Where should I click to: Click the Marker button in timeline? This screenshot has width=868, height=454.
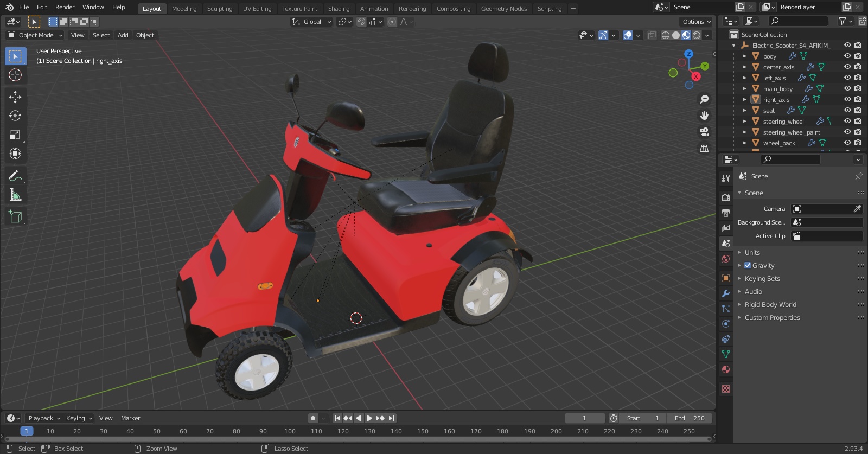(x=130, y=418)
